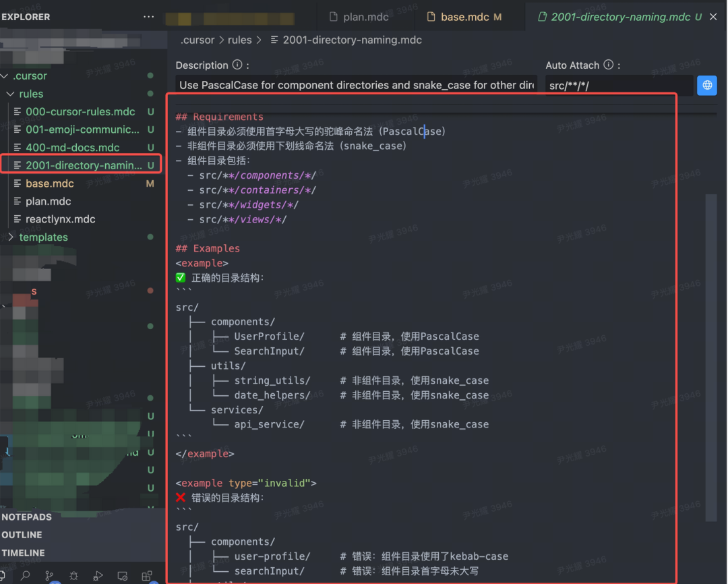Click the date_helpers/ directory line

coord(272,395)
